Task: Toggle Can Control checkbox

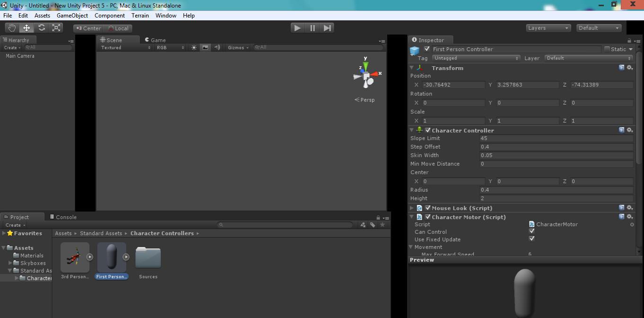Action: 531,231
